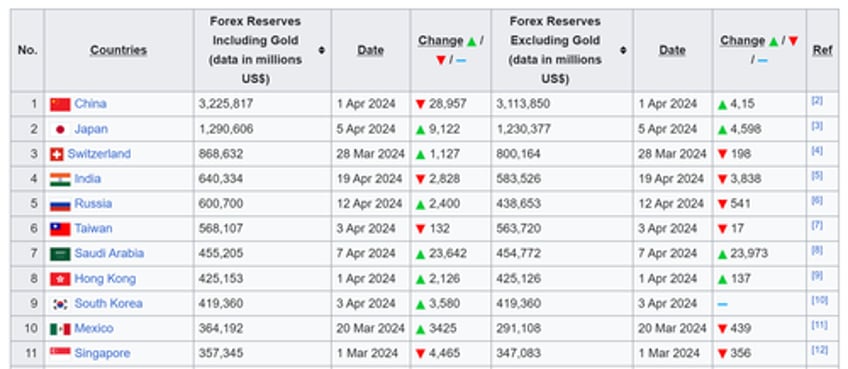This screenshot has width=848, height=369.
Task: Open reference [12] for Singapore
Action: (819, 350)
